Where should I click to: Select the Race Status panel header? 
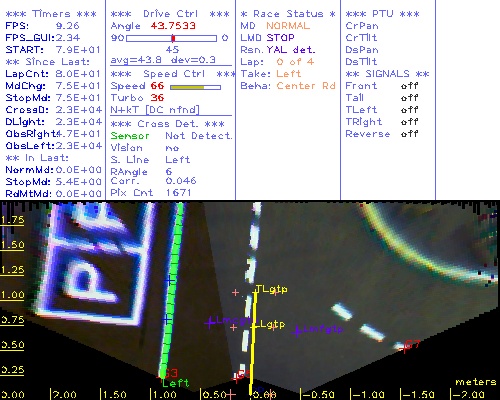[x=288, y=14]
